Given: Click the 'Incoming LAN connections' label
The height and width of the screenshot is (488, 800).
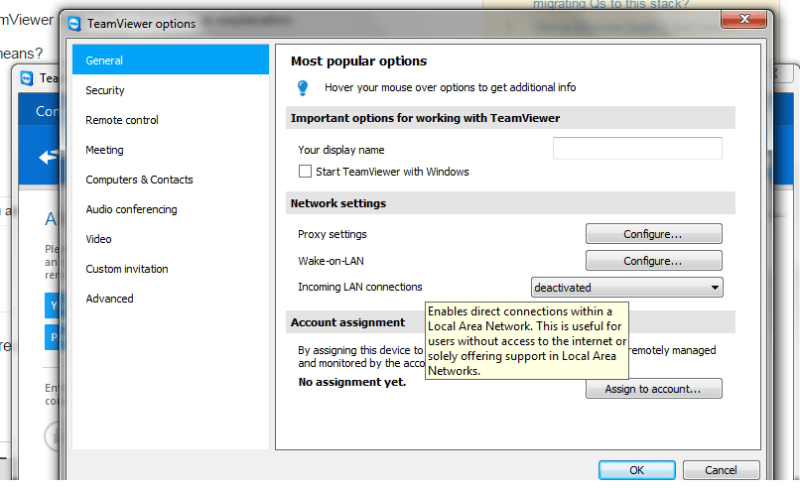Looking at the screenshot, I should pyautogui.click(x=360, y=287).
